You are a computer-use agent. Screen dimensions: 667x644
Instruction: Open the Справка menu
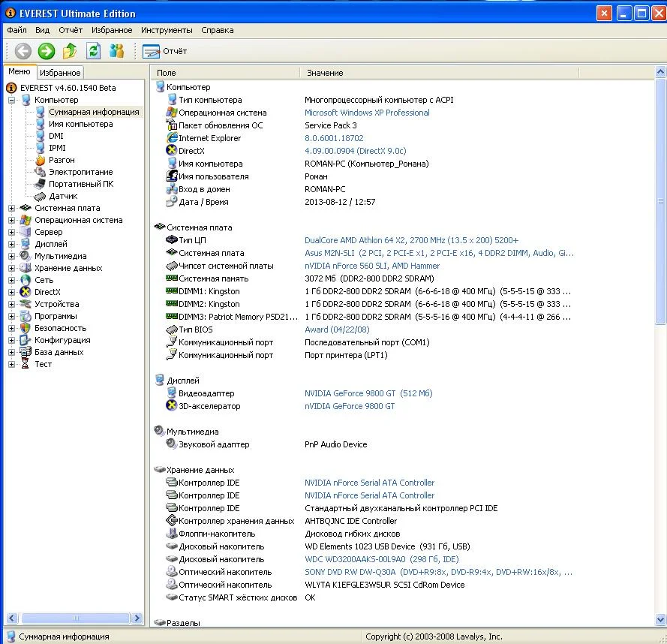[217, 30]
